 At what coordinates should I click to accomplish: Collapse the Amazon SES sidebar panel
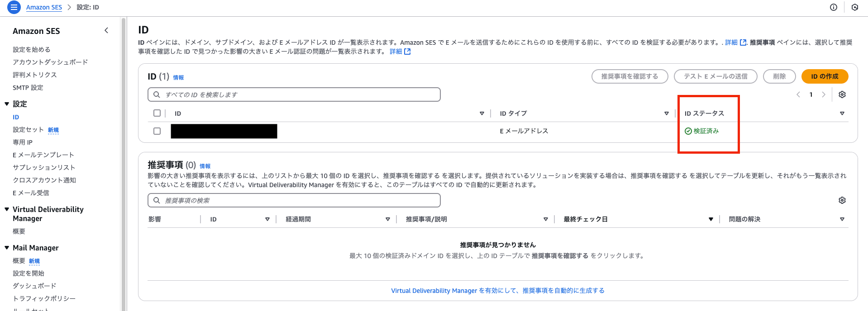106,31
